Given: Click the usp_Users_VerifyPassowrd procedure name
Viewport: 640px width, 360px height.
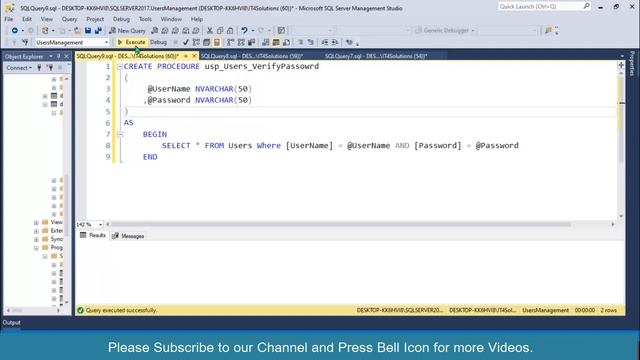Looking at the screenshot, I should 262,66.
